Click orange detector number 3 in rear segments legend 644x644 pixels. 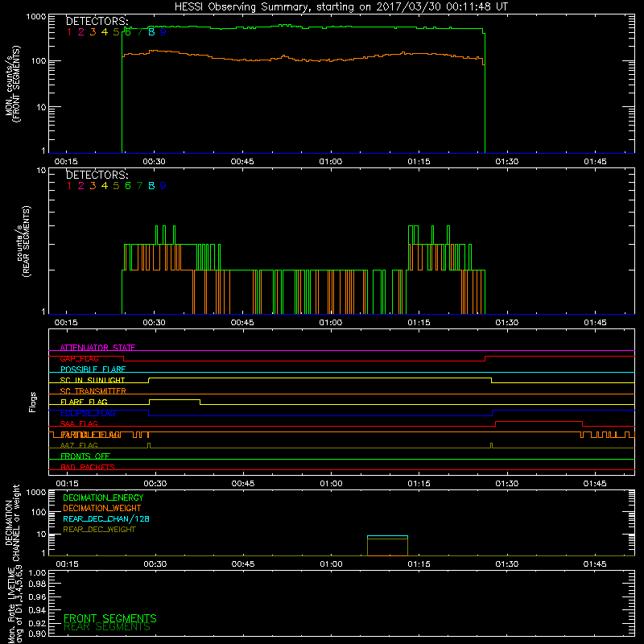(93, 186)
